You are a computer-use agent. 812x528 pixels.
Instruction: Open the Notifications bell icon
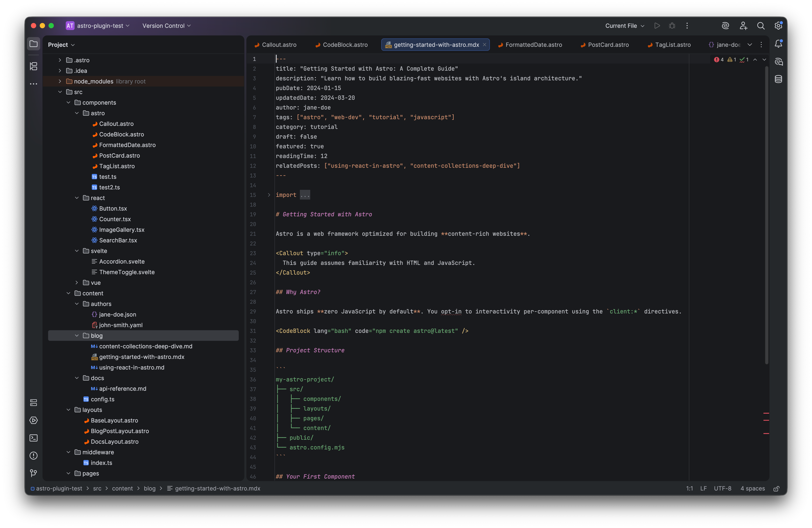pyautogui.click(x=778, y=44)
